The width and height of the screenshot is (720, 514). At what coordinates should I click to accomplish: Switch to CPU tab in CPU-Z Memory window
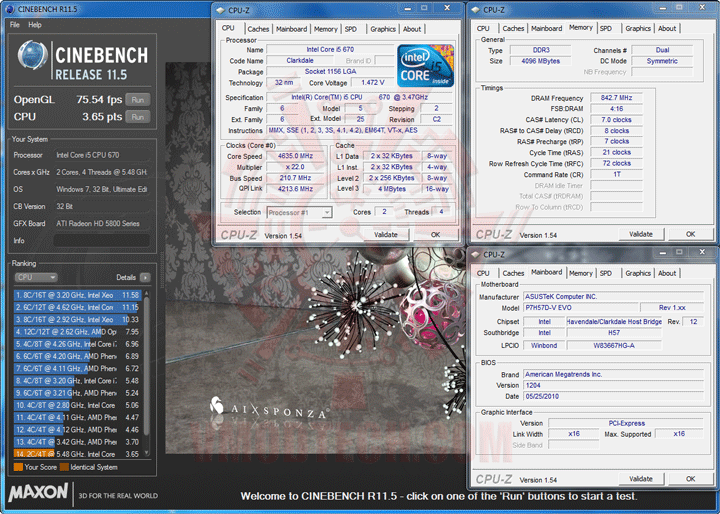483,28
